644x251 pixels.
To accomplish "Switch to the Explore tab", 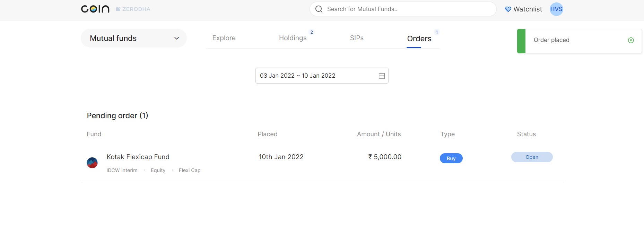I will pyautogui.click(x=224, y=38).
